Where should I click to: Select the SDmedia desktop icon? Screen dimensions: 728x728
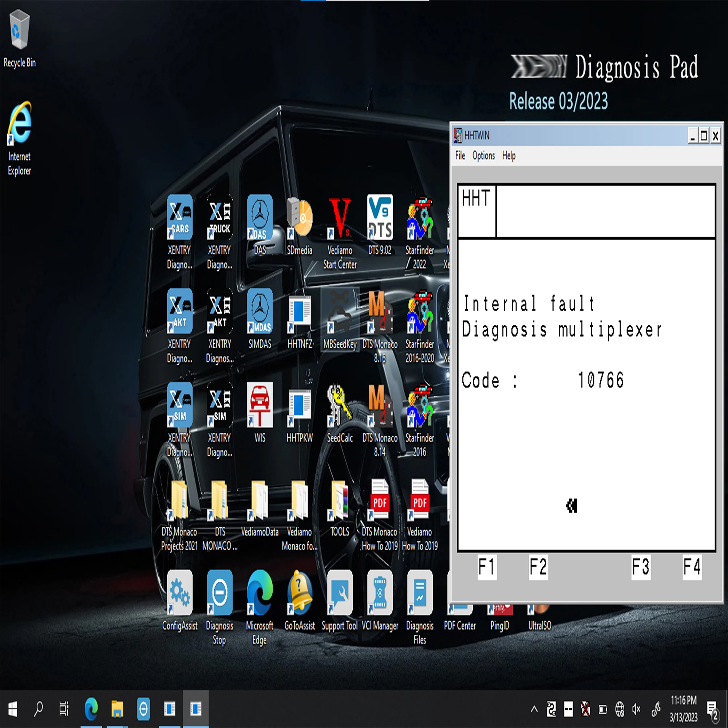300,225
